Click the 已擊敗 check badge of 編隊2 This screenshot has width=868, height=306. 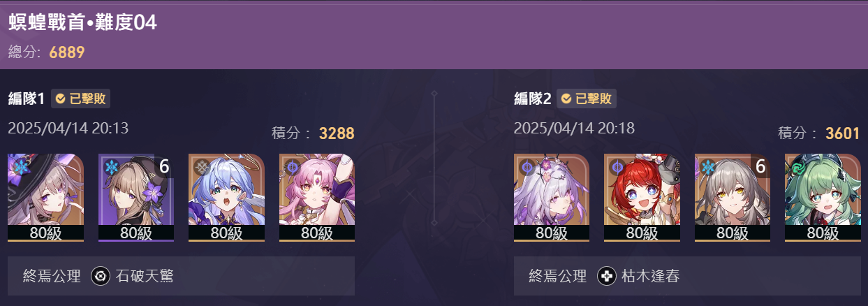click(x=587, y=99)
